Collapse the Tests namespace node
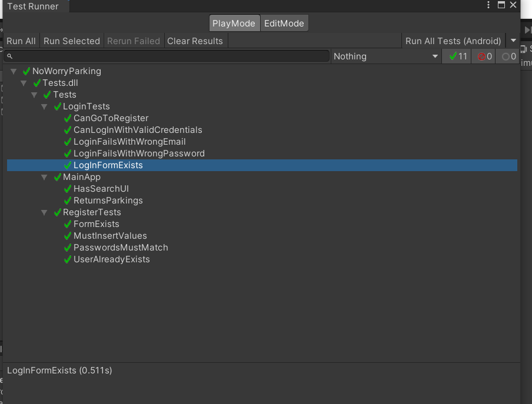Viewport: 532px width, 404px height. [34, 95]
